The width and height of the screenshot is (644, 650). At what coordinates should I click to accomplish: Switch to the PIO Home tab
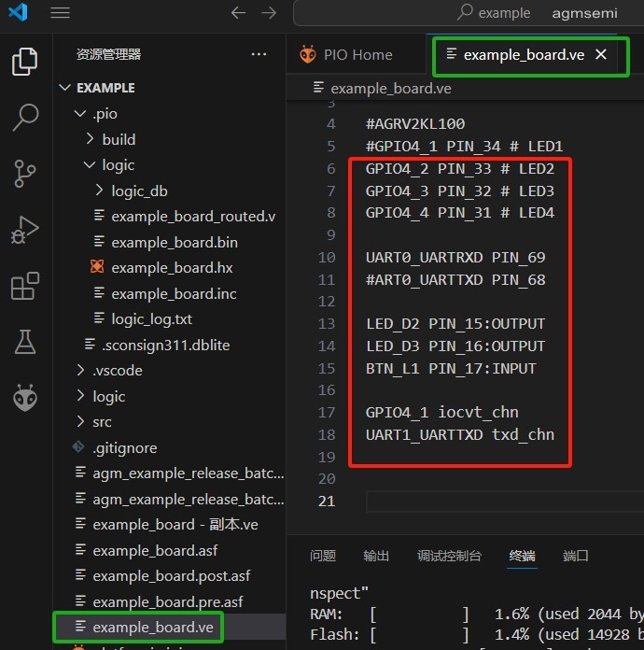[x=357, y=55]
